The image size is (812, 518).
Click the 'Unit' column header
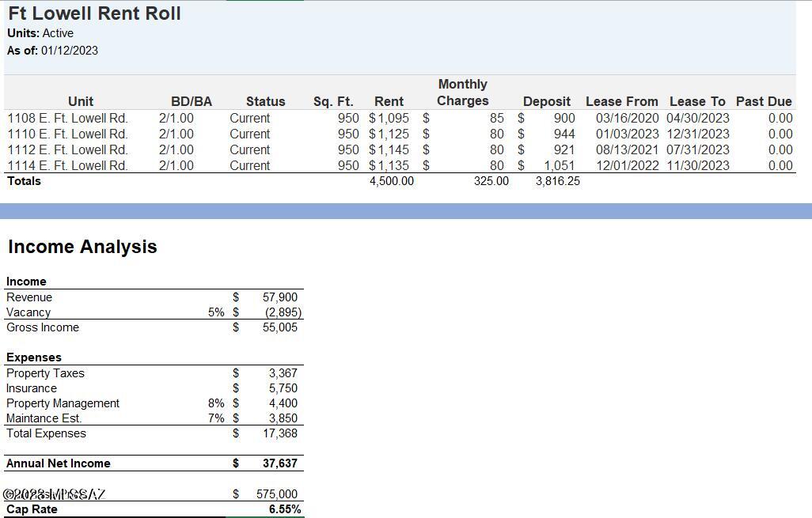click(81, 101)
